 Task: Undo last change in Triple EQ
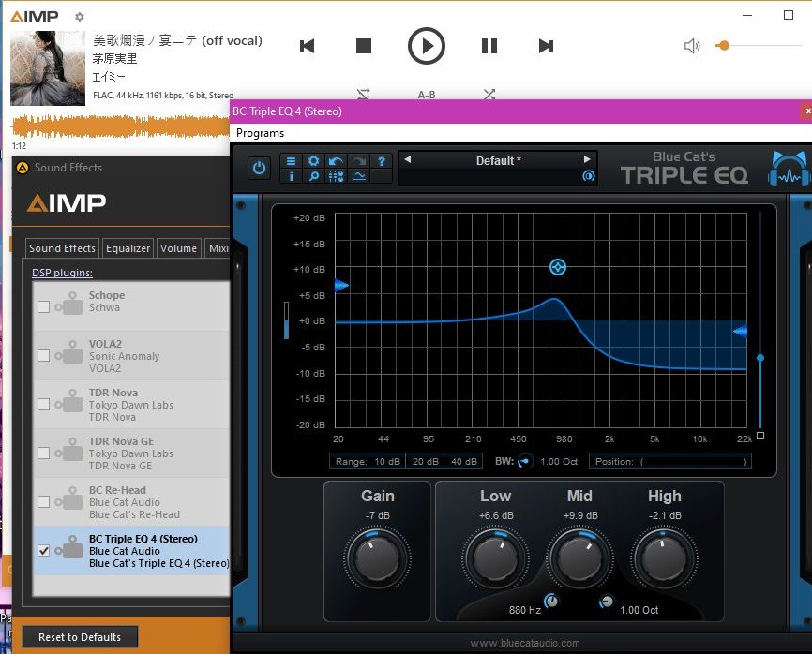336,161
